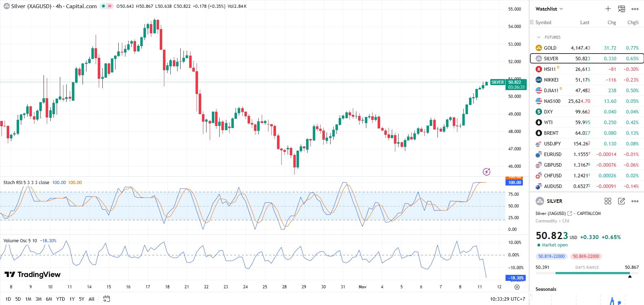Open the SILVER notes edit icon
This screenshot has width=644, height=305.
point(621,201)
